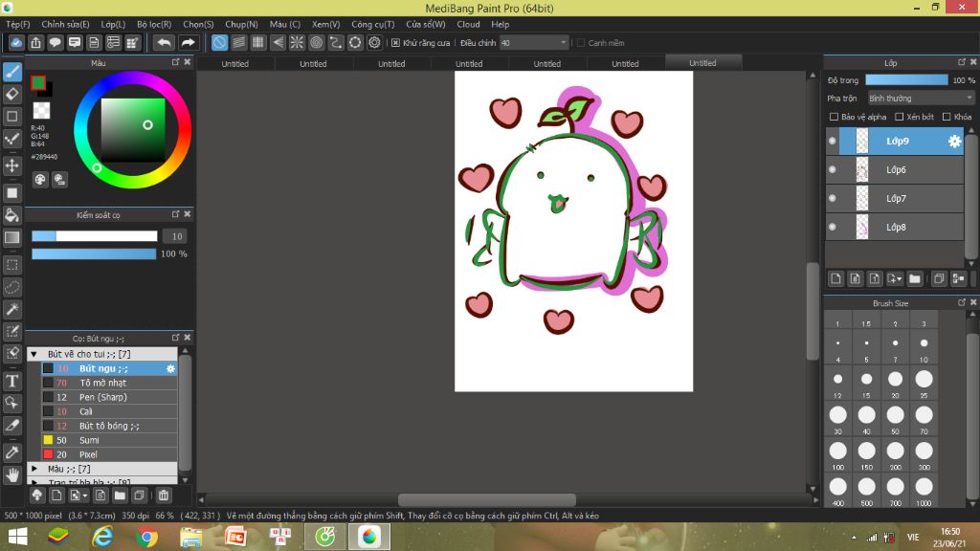980x551 pixels.
Task: Select the Brush tool in the left toolbar
Action: point(12,72)
